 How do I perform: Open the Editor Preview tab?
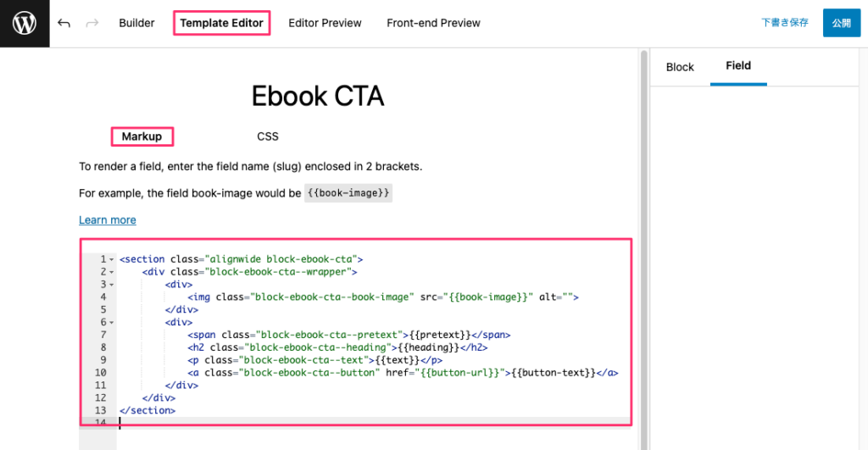pyautogui.click(x=325, y=23)
